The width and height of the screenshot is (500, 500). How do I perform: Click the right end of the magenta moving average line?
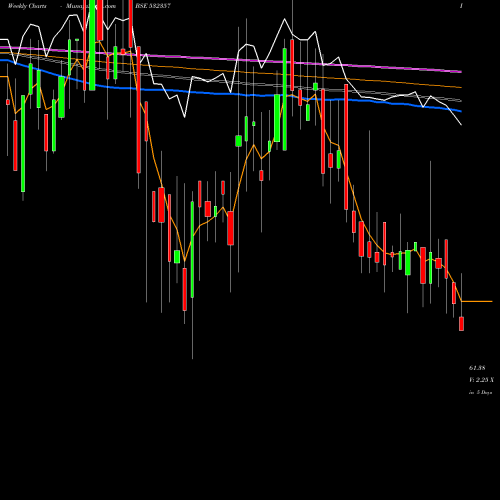[x=461, y=71]
